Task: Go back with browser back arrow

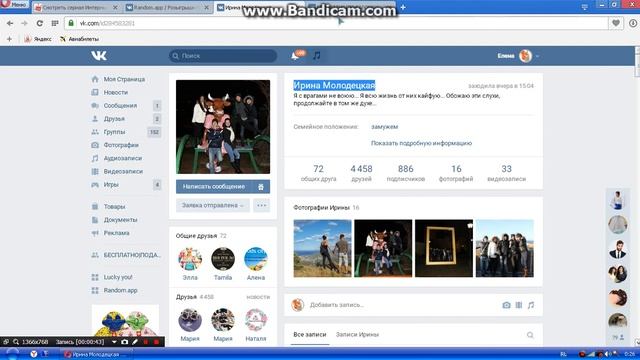Action: 10,23
